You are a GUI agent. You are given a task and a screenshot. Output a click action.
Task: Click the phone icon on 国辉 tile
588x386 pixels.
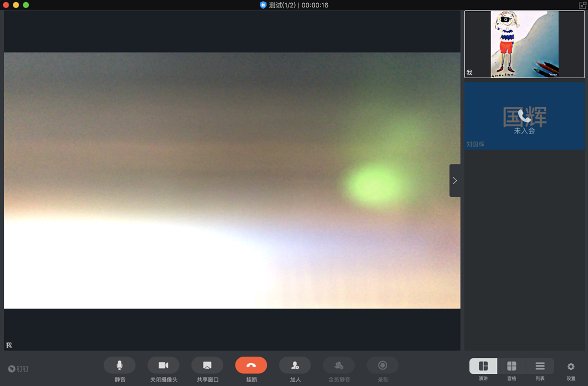click(x=525, y=116)
